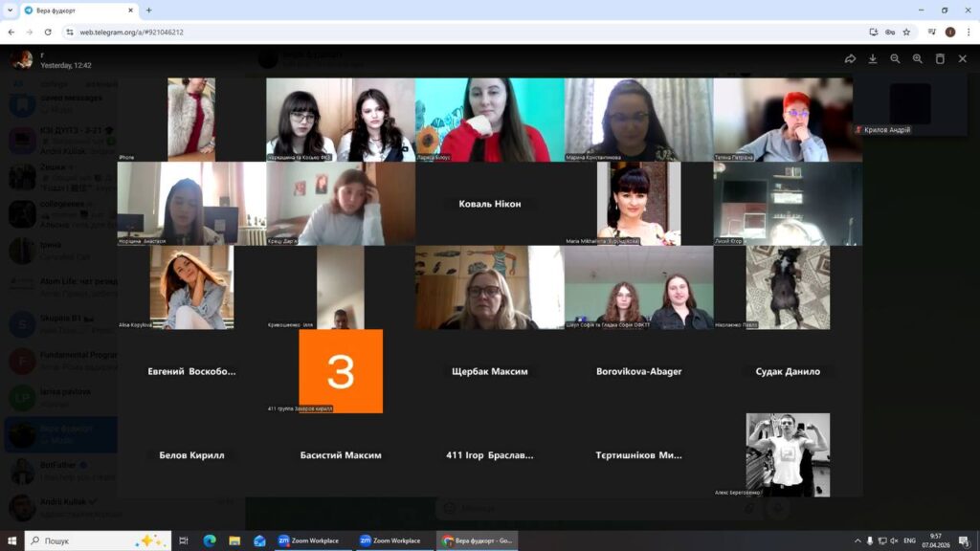This screenshot has height=551, width=980.
Task: Open the Chrome three-dot menu
Action: pyautogui.click(x=969, y=32)
